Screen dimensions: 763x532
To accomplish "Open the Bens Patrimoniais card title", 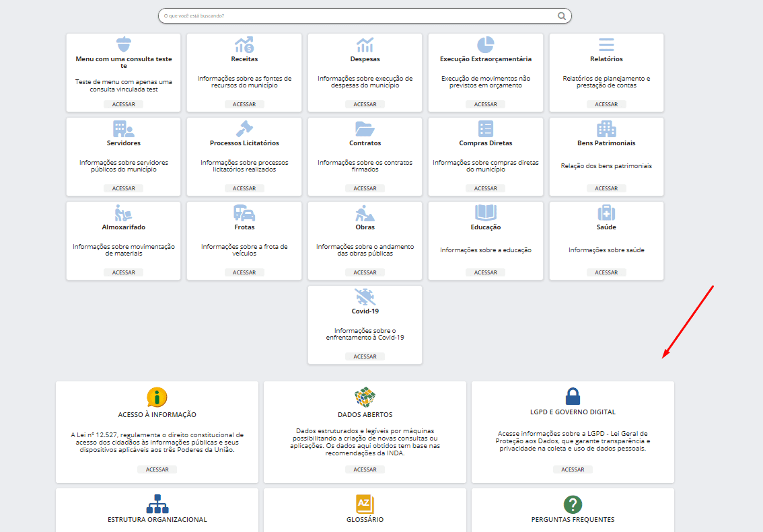I will [606, 143].
